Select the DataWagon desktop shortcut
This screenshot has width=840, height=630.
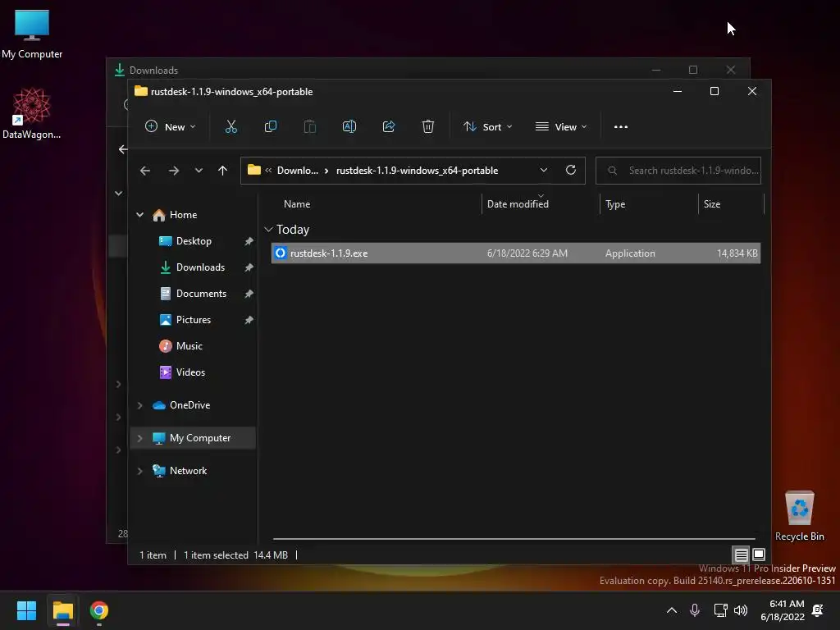click(32, 113)
